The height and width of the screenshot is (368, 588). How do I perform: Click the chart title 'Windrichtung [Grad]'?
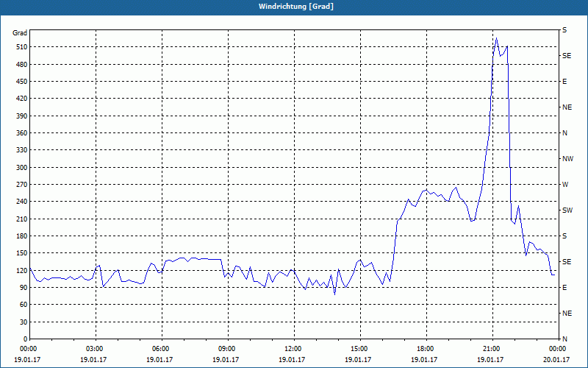[x=296, y=7]
